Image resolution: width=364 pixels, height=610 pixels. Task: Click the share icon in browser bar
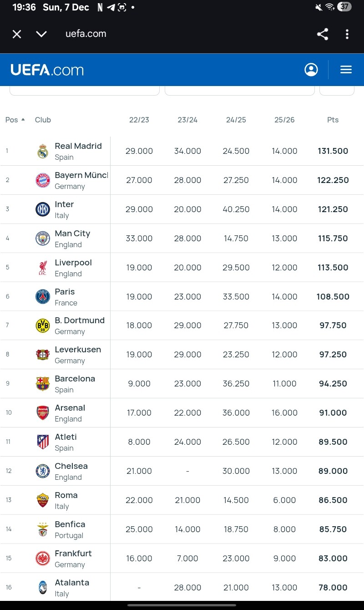coord(323,34)
